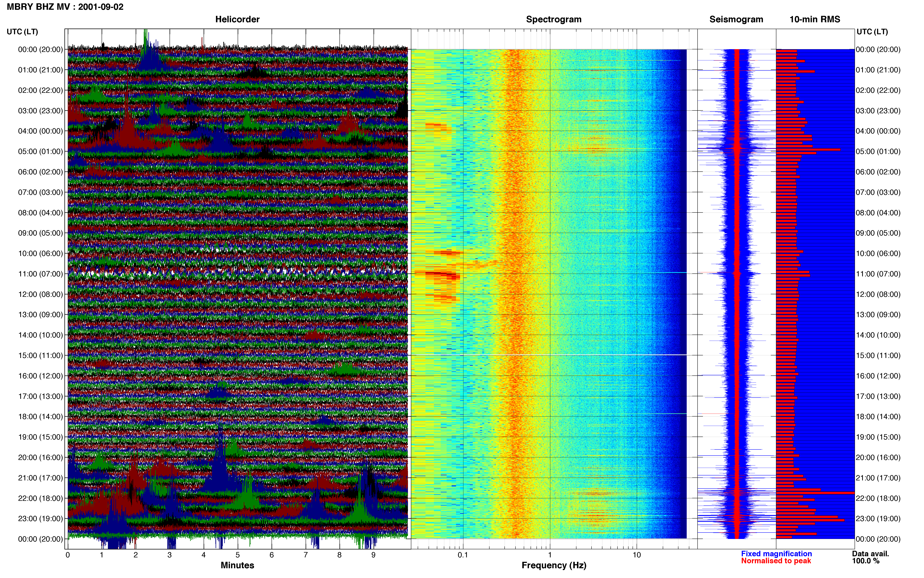This screenshot has height=578, width=924.
Task: Click the left '04:00 (00:00)' time label
Action: 41,131
